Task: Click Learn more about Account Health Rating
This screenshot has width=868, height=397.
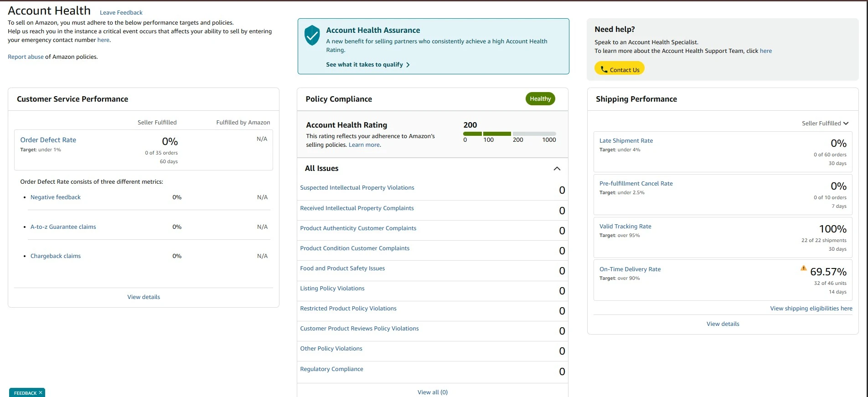Action: tap(364, 145)
